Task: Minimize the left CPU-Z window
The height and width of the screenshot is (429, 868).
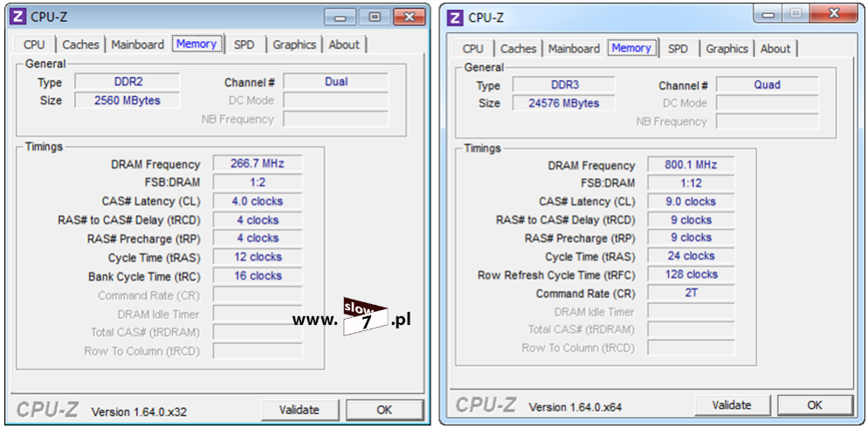Action: [x=341, y=17]
